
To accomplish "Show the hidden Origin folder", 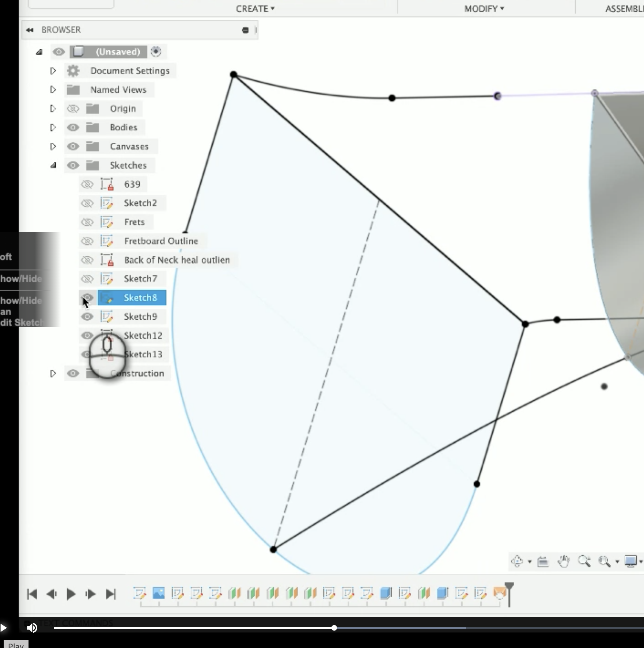I will [x=73, y=108].
